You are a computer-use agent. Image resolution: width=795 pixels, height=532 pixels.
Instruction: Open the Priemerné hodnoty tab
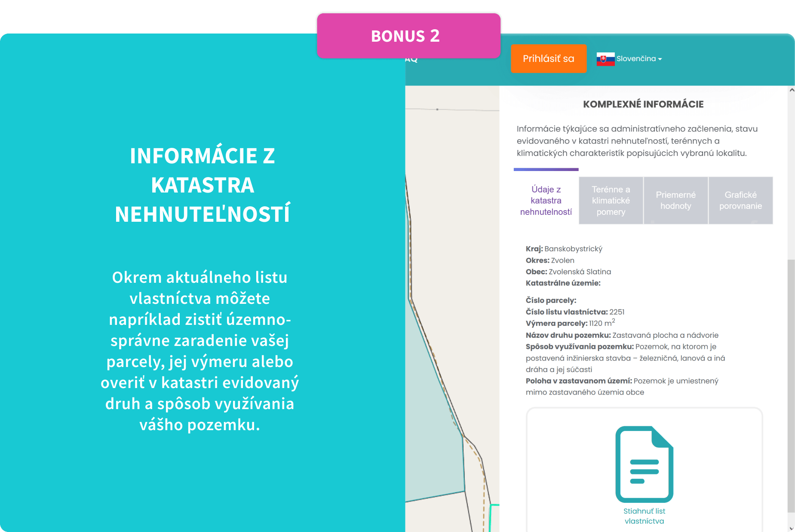pos(675,201)
